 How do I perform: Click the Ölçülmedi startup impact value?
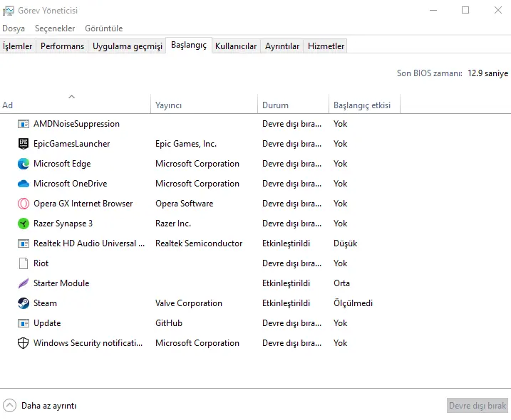tap(353, 303)
